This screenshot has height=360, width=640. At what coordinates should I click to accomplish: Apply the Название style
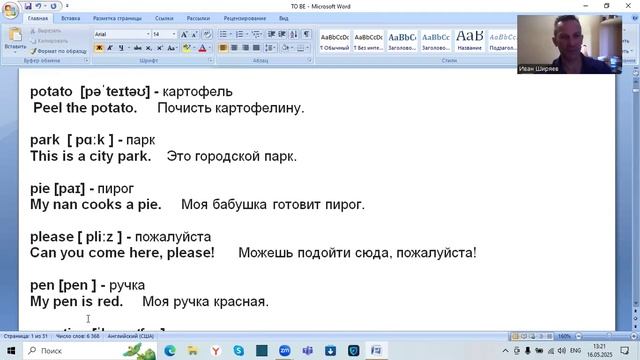coord(469,41)
